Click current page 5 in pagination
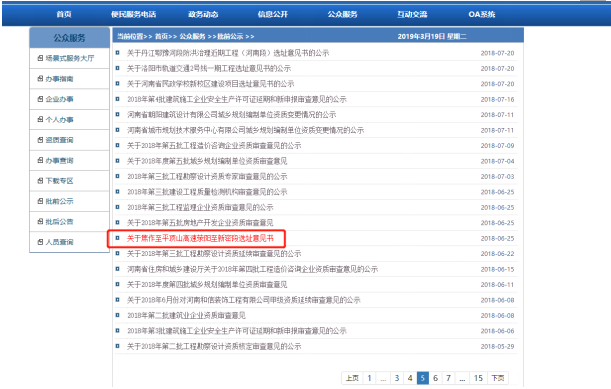 423,378
